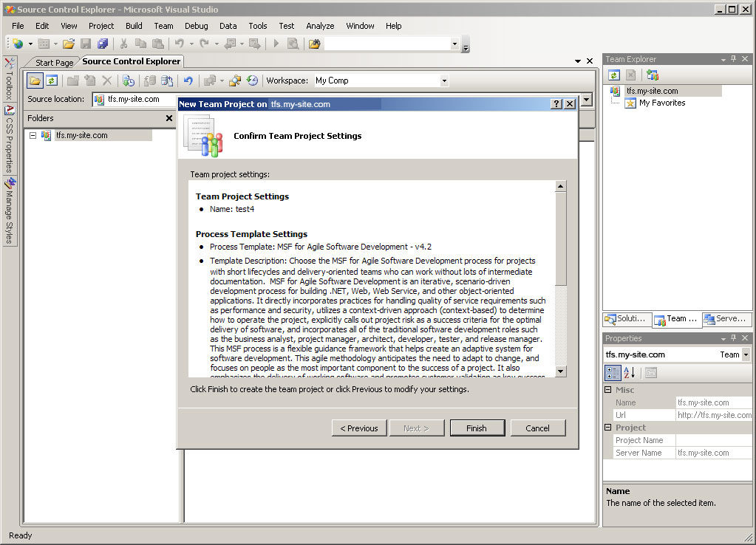756x545 pixels.
Task: Click the Save All icon
Action: pos(102,44)
